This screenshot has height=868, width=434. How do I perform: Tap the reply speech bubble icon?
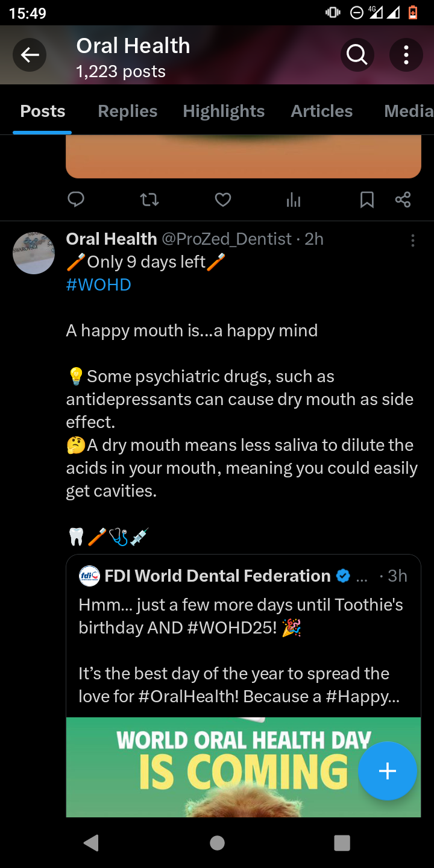[x=76, y=200]
